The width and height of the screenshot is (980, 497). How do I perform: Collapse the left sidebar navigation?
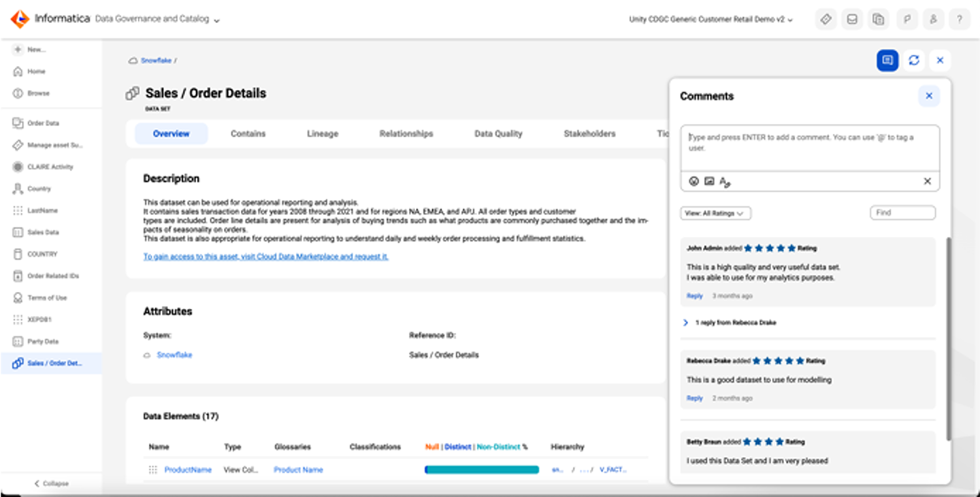tap(51, 483)
